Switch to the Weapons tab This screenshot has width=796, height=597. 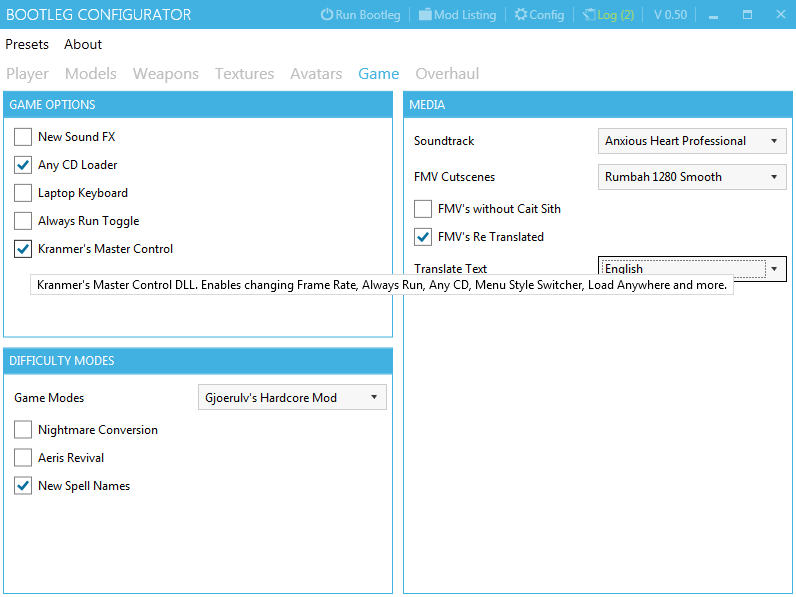[x=165, y=74]
